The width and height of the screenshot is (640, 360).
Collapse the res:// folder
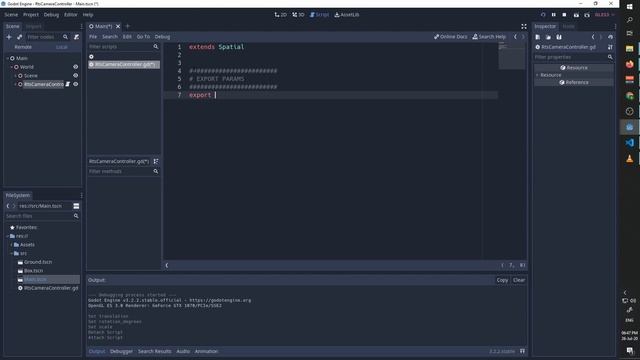click(x=7, y=236)
